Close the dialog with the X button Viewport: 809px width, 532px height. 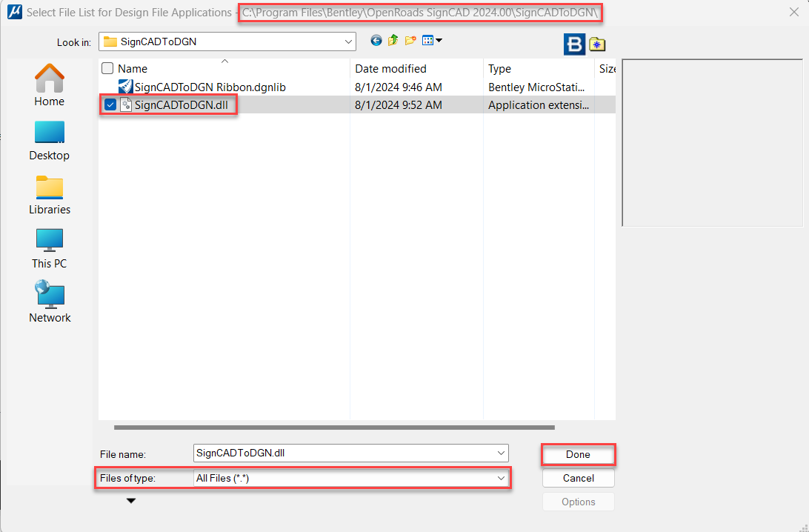pos(794,12)
